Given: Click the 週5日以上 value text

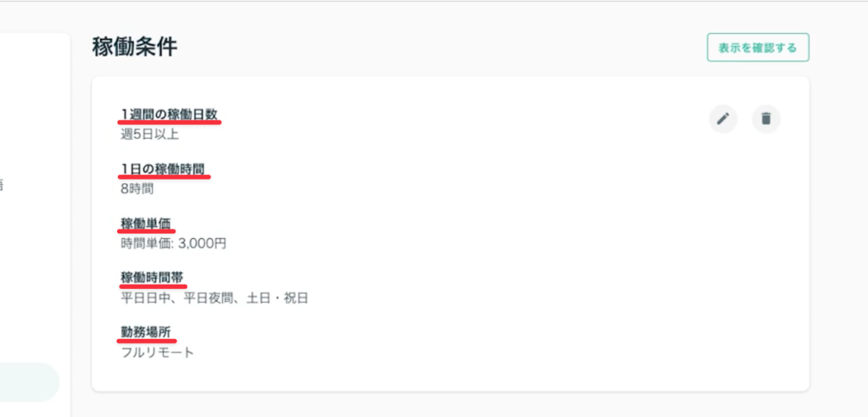Looking at the screenshot, I should (x=150, y=134).
